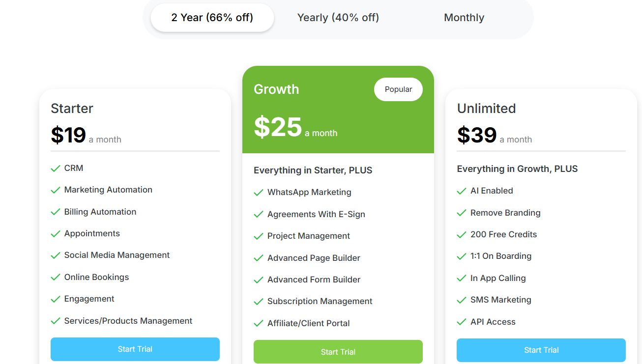642x364 pixels.
Task: Click the Affiliate/Client Portal feature text
Action: tap(309, 323)
